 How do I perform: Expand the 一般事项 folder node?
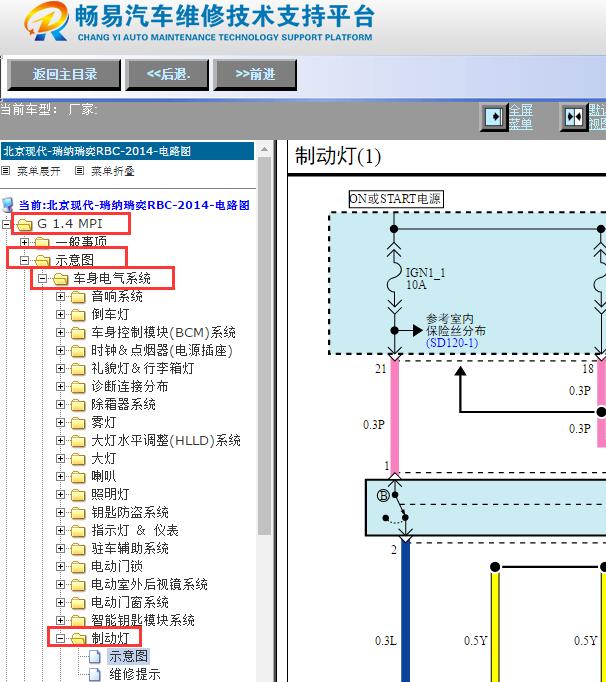24,242
